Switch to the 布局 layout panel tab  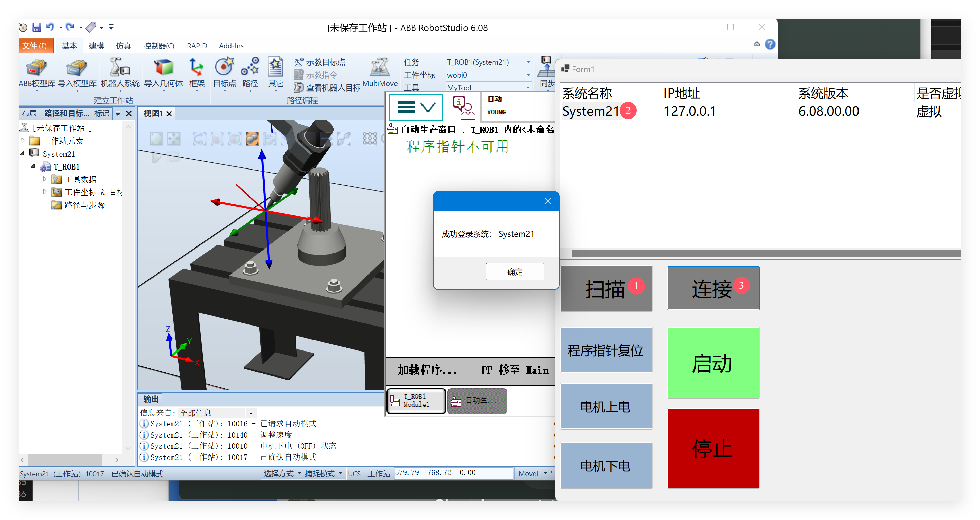[29, 113]
